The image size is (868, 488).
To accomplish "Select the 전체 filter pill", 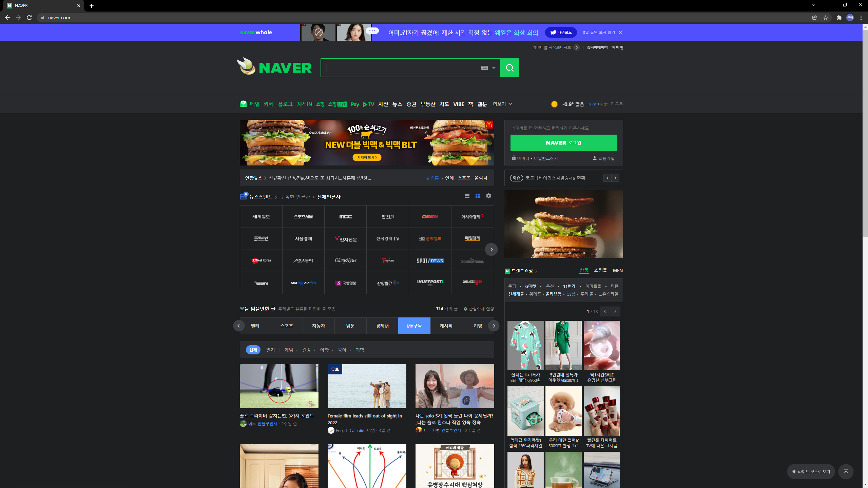I will (253, 350).
